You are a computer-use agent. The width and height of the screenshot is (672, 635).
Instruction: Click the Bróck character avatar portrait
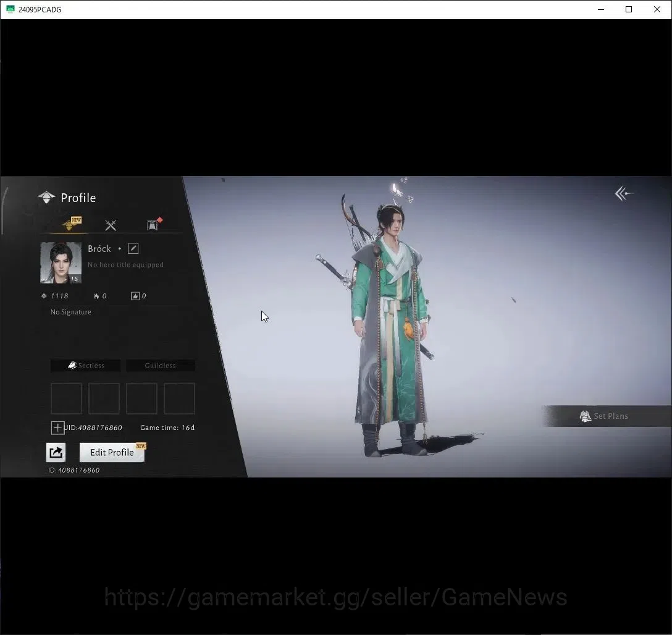point(61,263)
